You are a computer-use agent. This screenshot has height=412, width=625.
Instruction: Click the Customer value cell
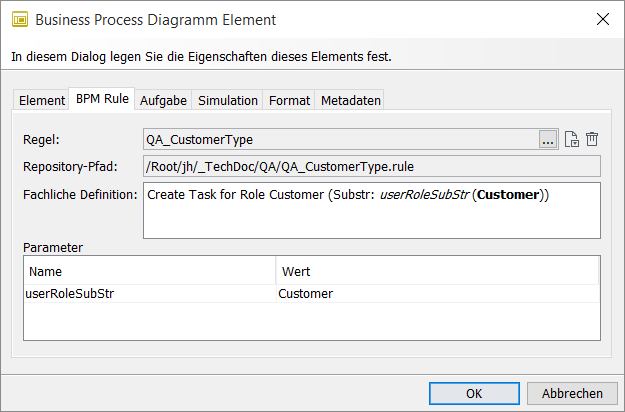point(306,294)
